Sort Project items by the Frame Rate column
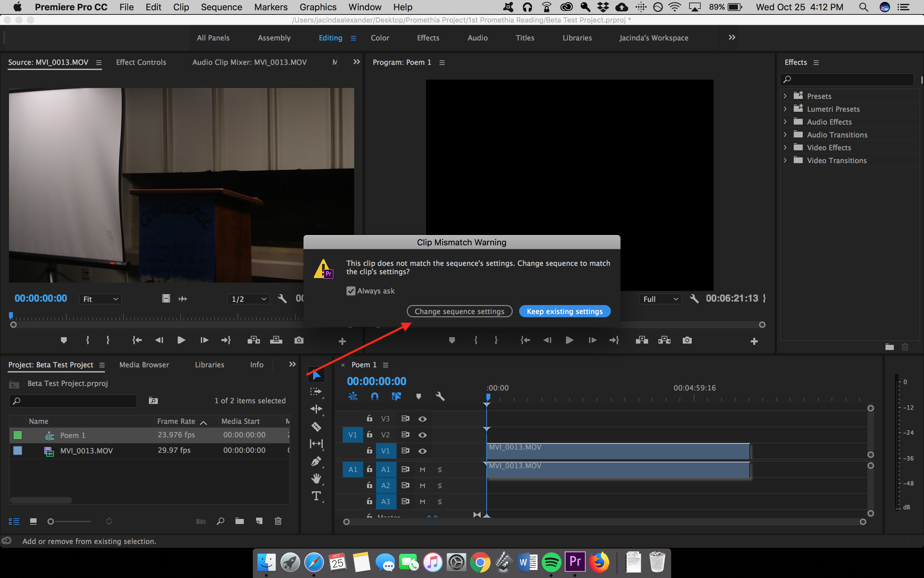The width and height of the screenshot is (924, 578). (x=176, y=421)
